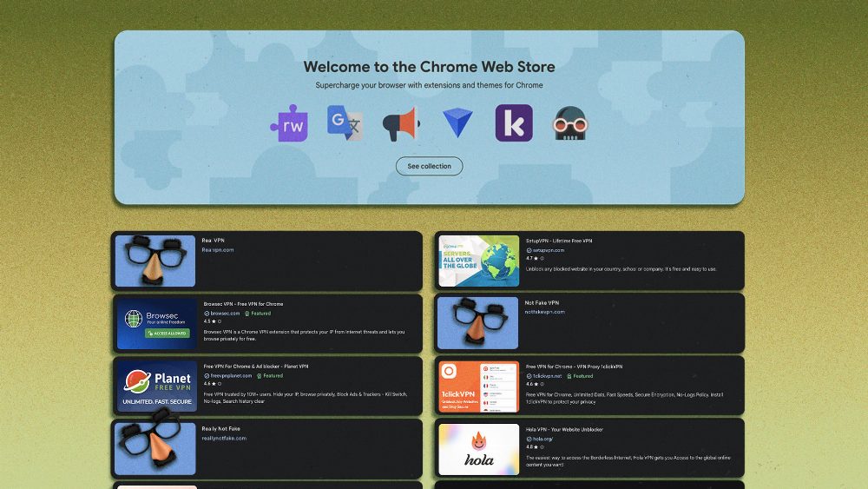Open the Browsec "Access Allowed" thumbnail
This screenshot has height=489, width=868.
[x=156, y=324]
